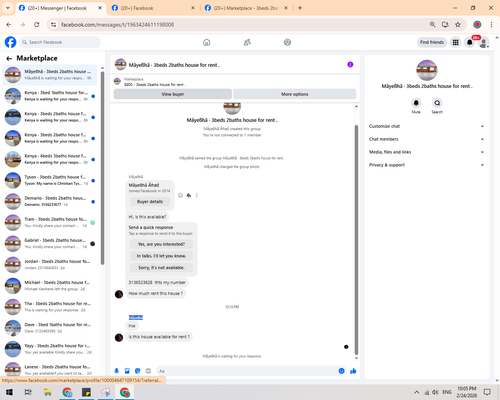Open Kenya 4beds 3baths conversation
The width and height of the screenshot is (500, 400).
(50, 159)
